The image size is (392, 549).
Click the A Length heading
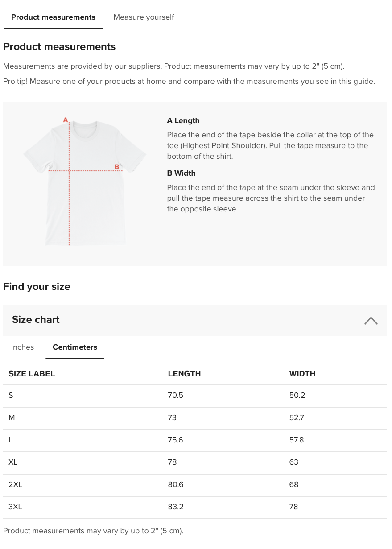coord(183,121)
